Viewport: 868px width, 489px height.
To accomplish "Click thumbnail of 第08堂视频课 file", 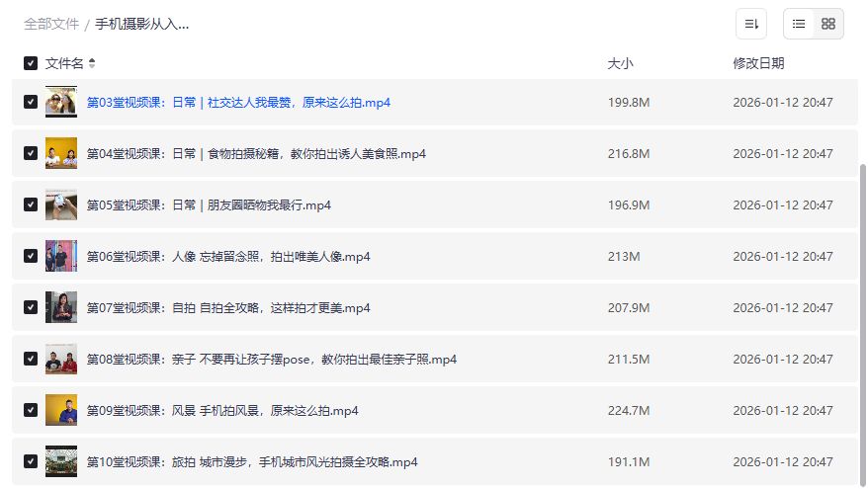I will pyautogui.click(x=61, y=359).
